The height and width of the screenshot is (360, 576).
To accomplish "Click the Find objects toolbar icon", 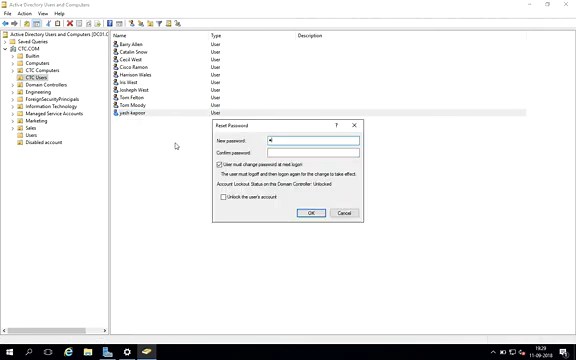I will click(168, 24).
